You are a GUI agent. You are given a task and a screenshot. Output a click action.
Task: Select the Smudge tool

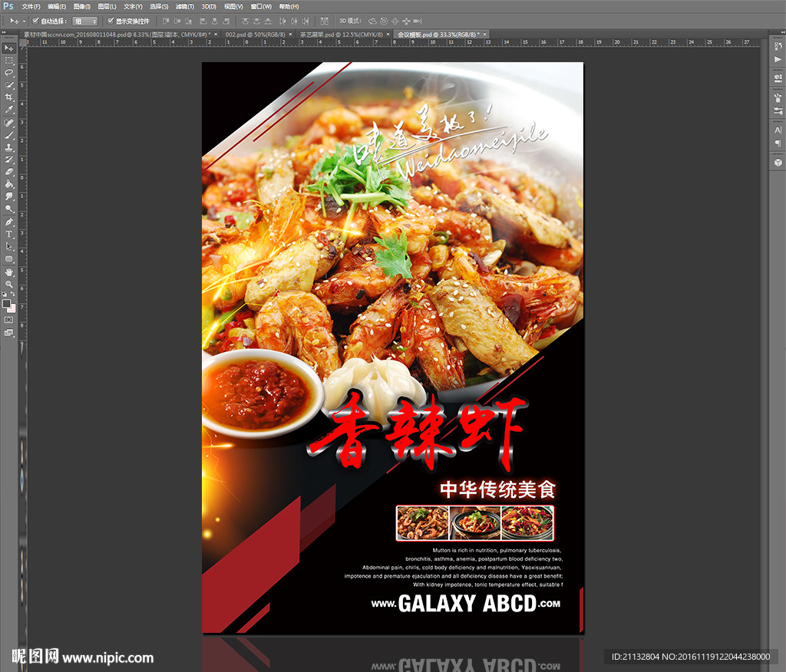(x=9, y=196)
